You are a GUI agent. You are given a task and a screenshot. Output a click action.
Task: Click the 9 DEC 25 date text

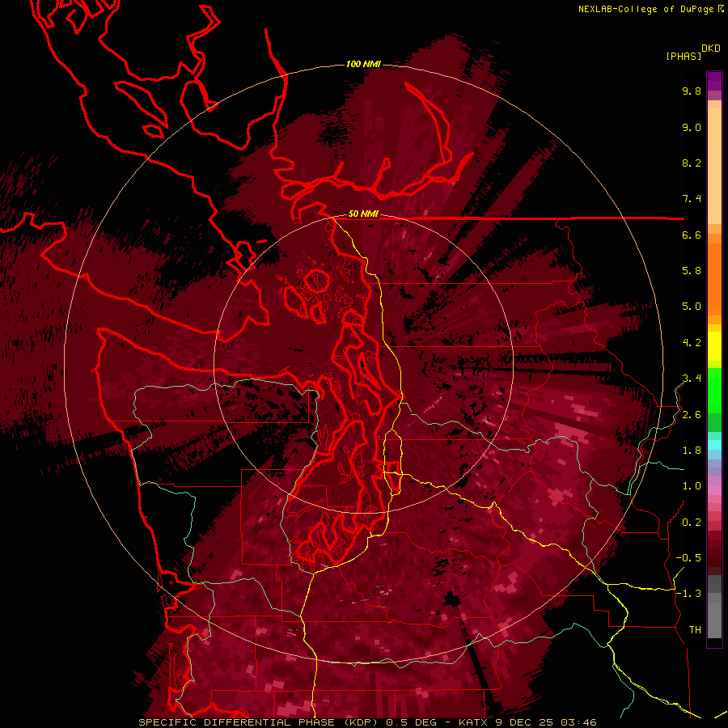(x=523, y=722)
